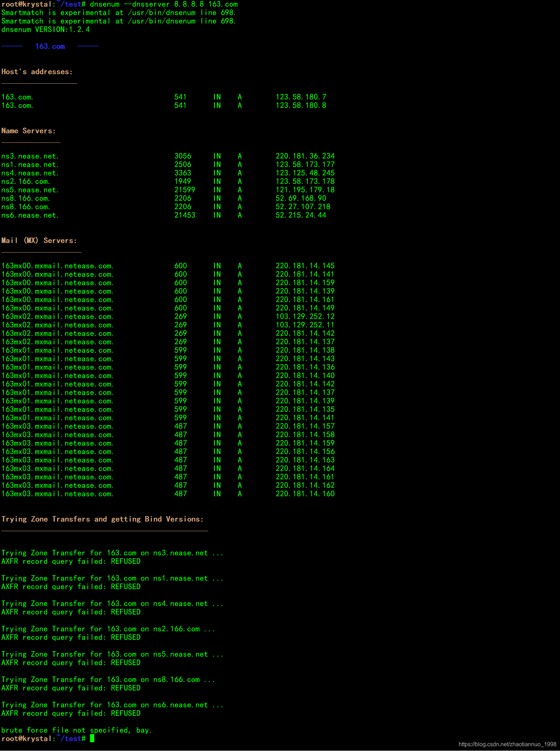Screen dimensions: 560x751
Task: Select TTL value 3056
Action: click(x=183, y=156)
